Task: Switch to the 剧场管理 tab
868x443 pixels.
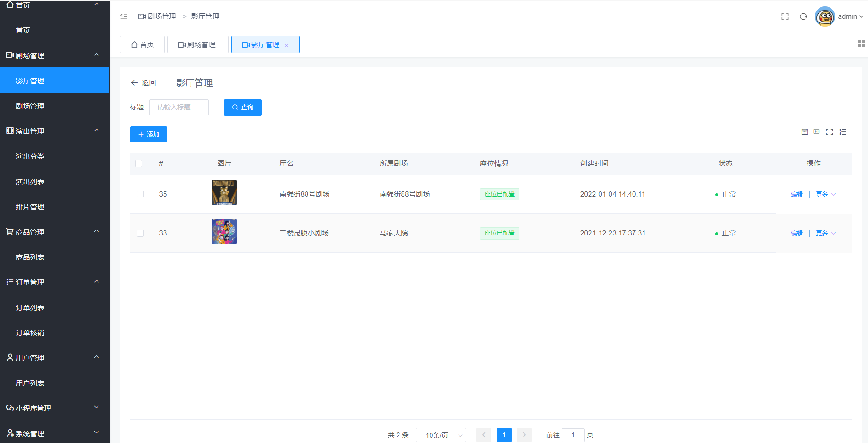Action: coord(197,44)
